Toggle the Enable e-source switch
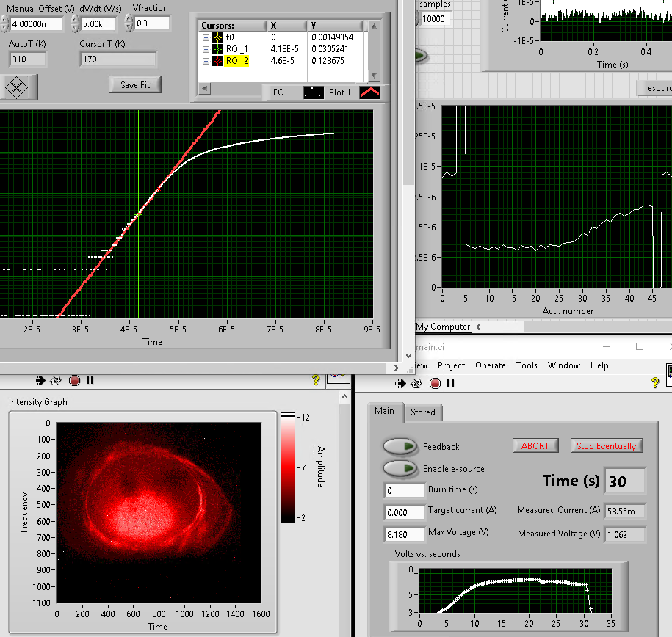Image resolution: width=672 pixels, height=637 pixels. (x=400, y=468)
